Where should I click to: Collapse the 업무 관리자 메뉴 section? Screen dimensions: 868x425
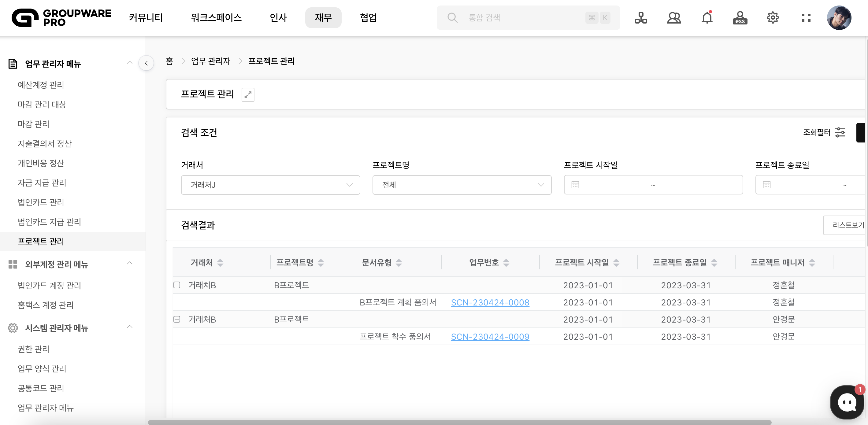(x=129, y=63)
